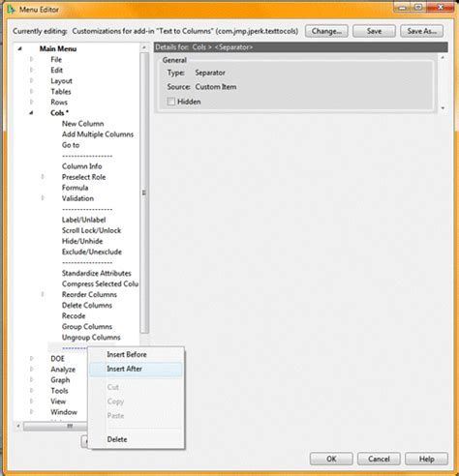
Task: Expand the DOE menu node
Action: [31, 358]
